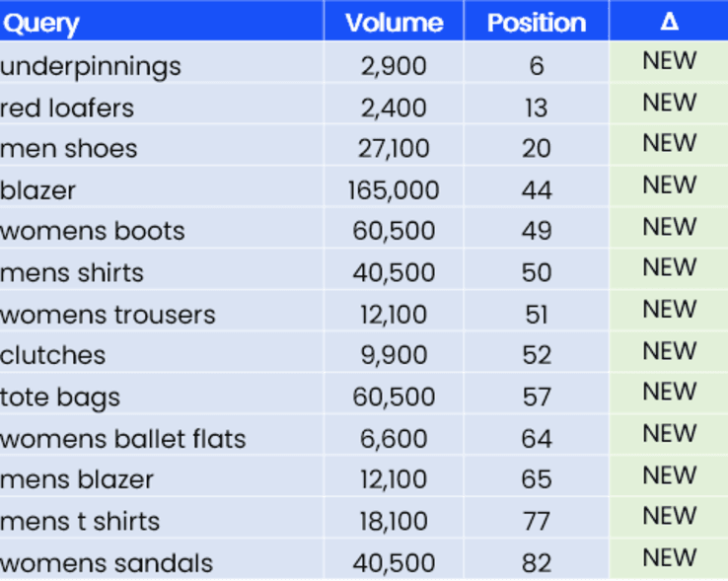This screenshot has height=581, width=728.
Task: Click the mens shirts query cell
Action: [x=72, y=272]
